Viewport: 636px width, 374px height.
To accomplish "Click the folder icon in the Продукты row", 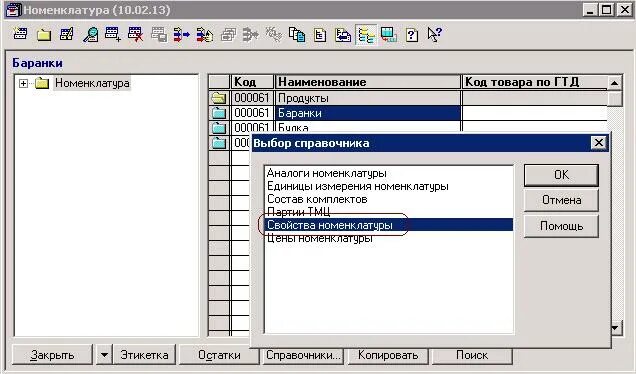I will coord(219,98).
